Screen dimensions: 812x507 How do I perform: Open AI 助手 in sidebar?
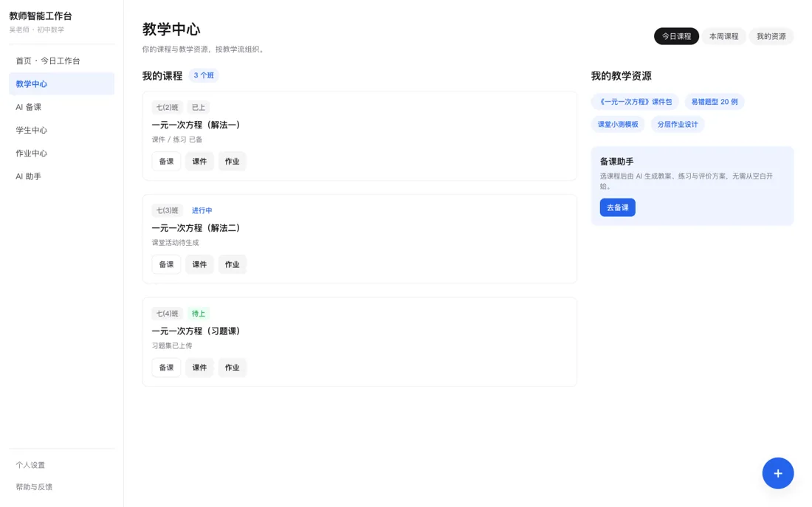coord(61,176)
